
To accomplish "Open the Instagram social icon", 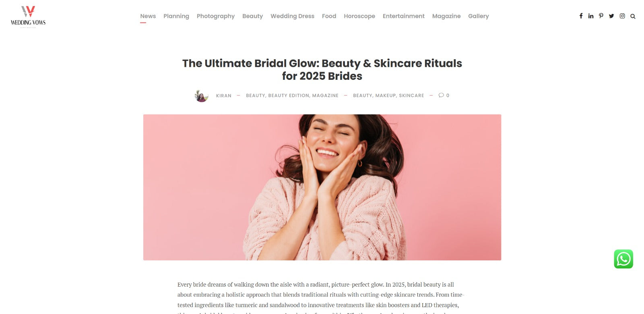I will (x=622, y=16).
